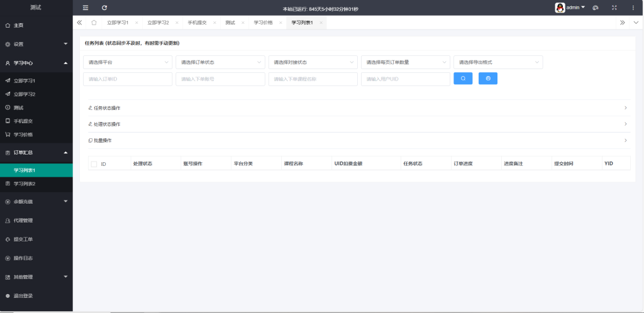Switch to the 立即学习1 tab
The height and width of the screenshot is (313, 644).
(x=118, y=22)
